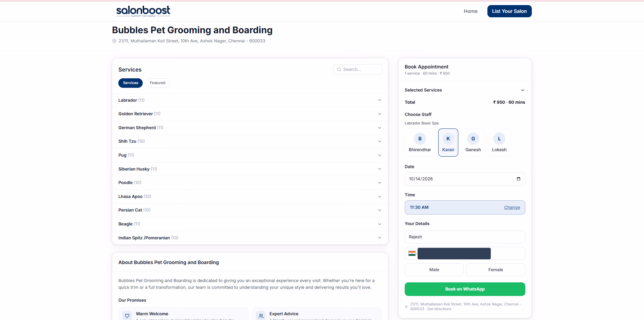The image size is (644, 320).
Task: Expand the Lhasa Apso service category
Action: pyautogui.click(x=250, y=197)
